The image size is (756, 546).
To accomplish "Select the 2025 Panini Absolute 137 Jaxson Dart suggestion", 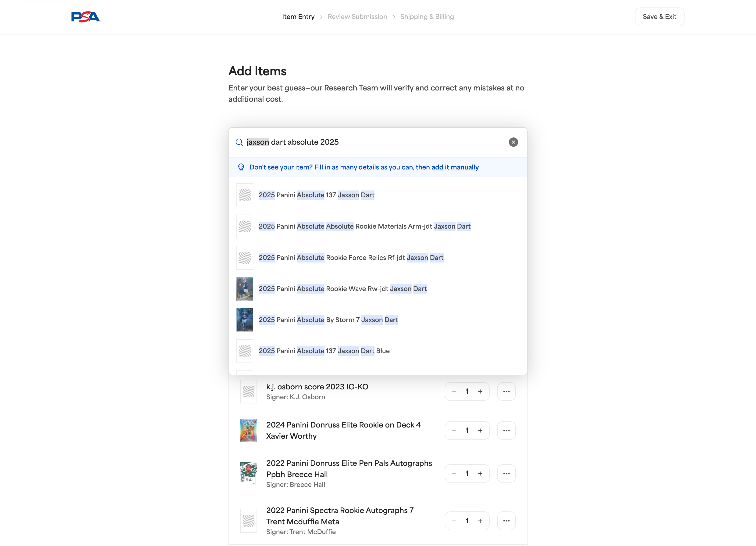I will [x=316, y=195].
